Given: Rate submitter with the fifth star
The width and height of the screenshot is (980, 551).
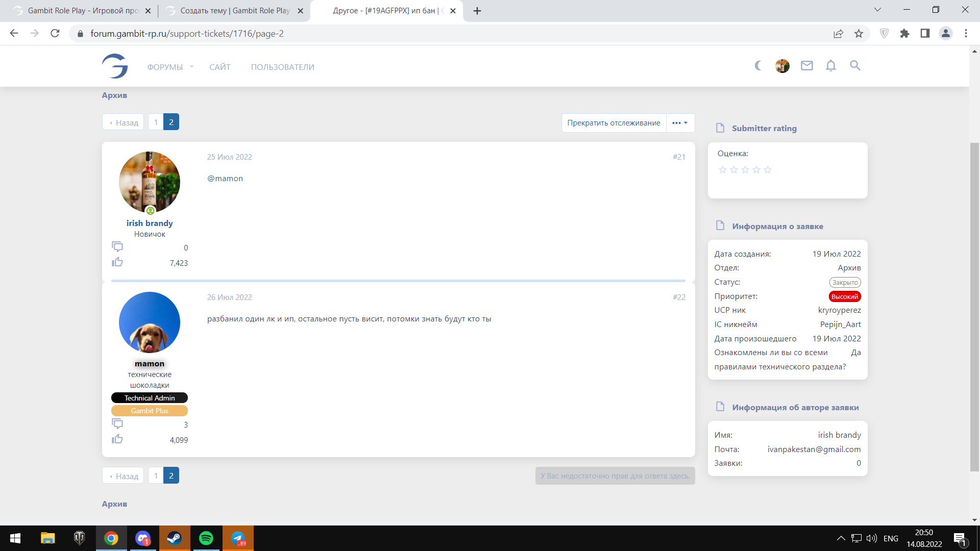Looking at the screenshot, I should click(x=768, y=170).
